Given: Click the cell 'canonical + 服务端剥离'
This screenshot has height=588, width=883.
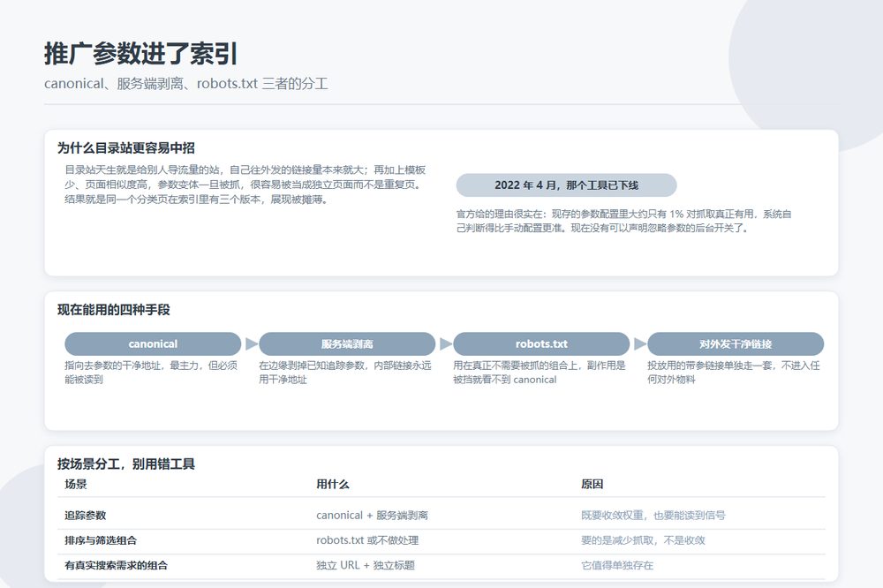Looking at the screenshot, I should pos(373,516).
